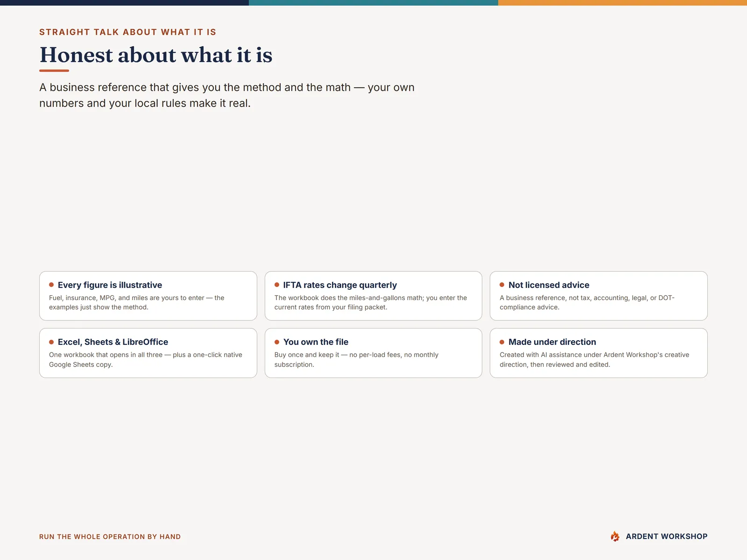The image size is (747, 560).
Task: Click the Ardent Workshop flame logo icon
Action: coord(615,536)
